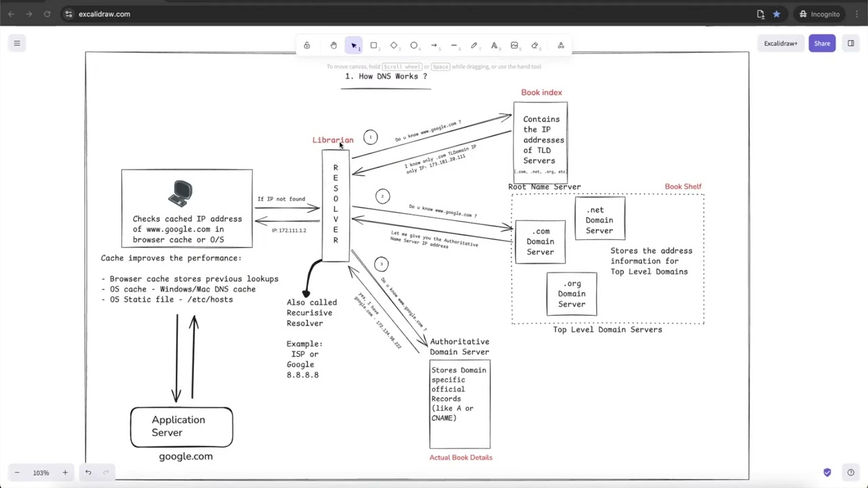Click the encryption shield icon
Image resolution: width=868 pixels, height=488 pixels.
(x=827, y=472)
